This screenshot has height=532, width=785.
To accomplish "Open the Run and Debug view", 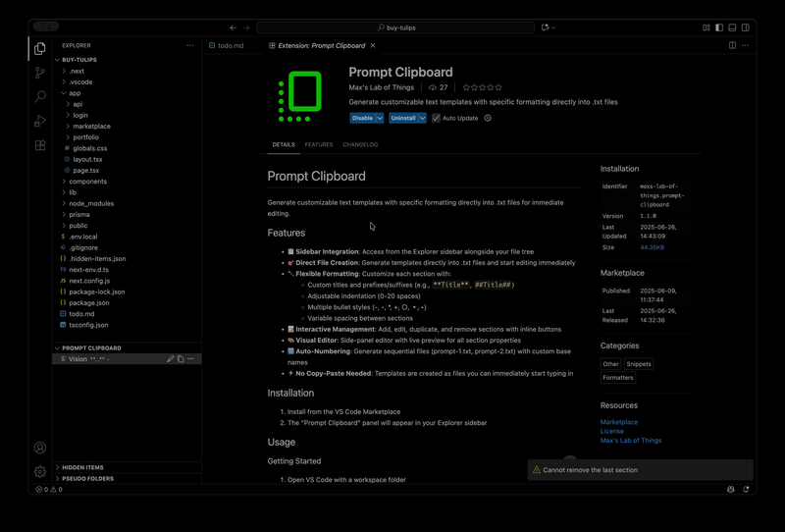I will point(40,121).
